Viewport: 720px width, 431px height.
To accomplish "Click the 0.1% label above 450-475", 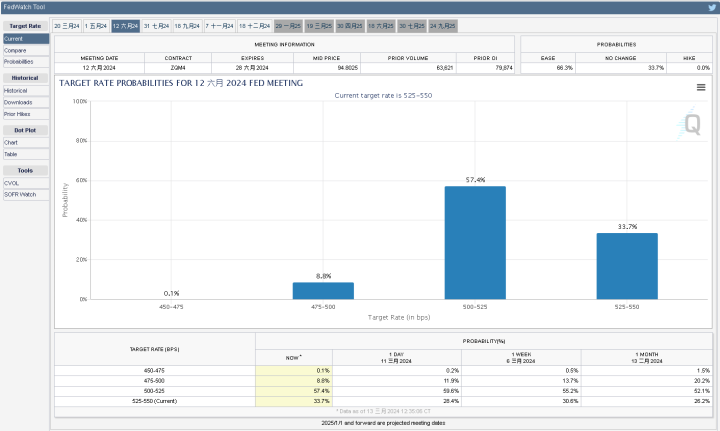I will [x=171, y=294].
